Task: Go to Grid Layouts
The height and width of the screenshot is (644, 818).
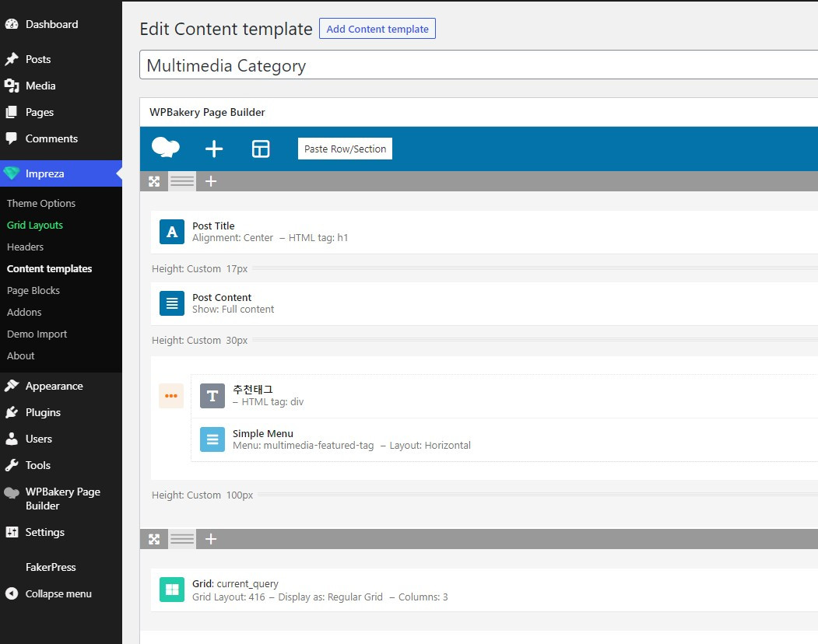Action: click(35, 226)
